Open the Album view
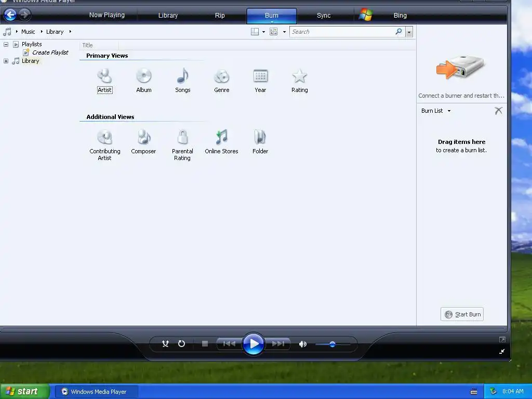 143,81
